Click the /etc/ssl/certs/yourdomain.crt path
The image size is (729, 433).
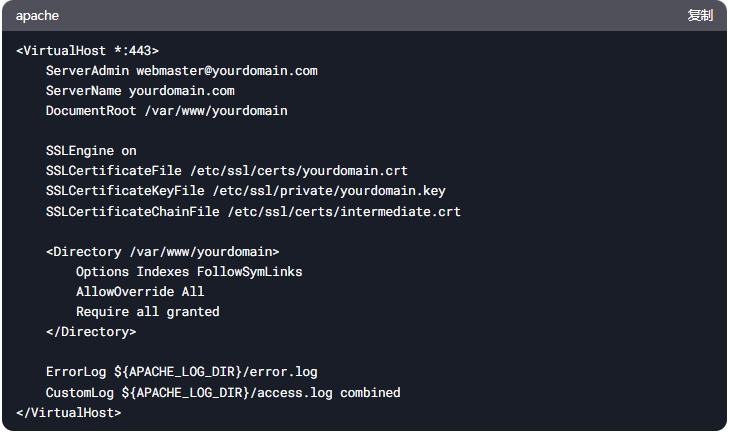[299, 171]
